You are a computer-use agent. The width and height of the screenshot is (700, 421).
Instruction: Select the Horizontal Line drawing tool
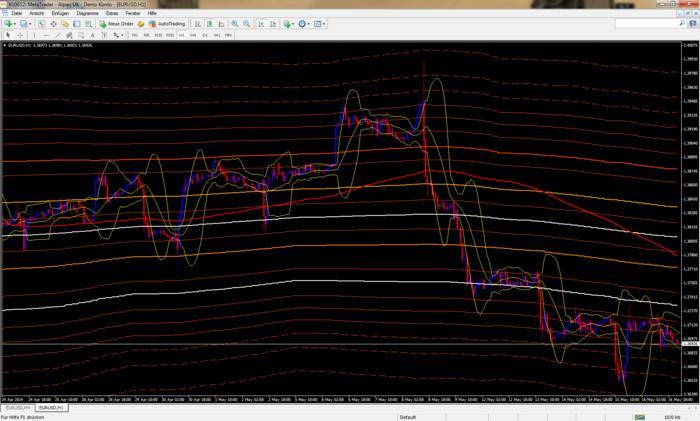point(46,35)
